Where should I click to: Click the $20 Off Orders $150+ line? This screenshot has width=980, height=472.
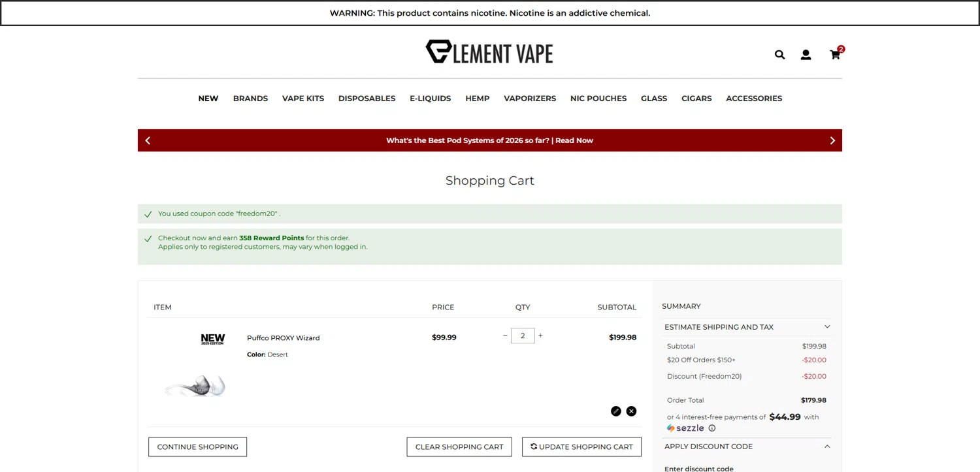tap(747, 360)
